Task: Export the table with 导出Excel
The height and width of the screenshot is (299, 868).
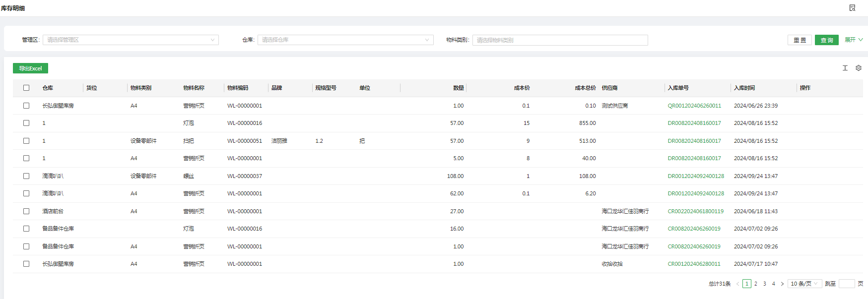Action: tap(30, 68)
